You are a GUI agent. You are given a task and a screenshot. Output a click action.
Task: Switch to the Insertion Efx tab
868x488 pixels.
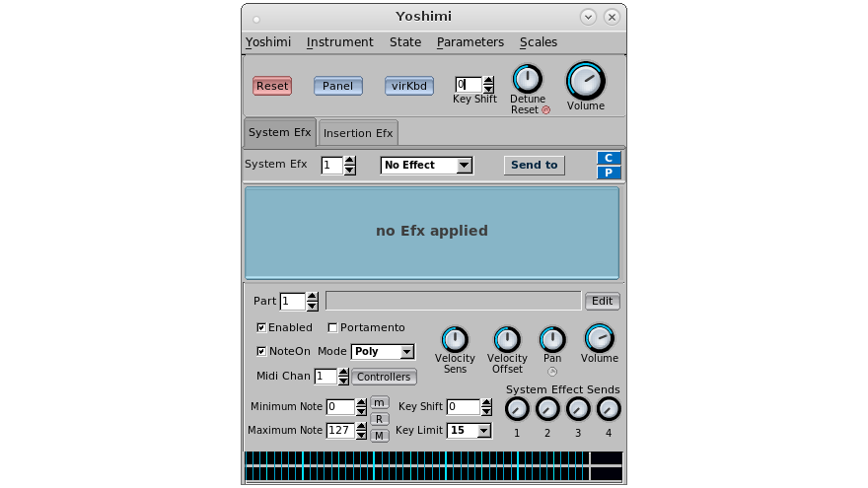(358, 133)
